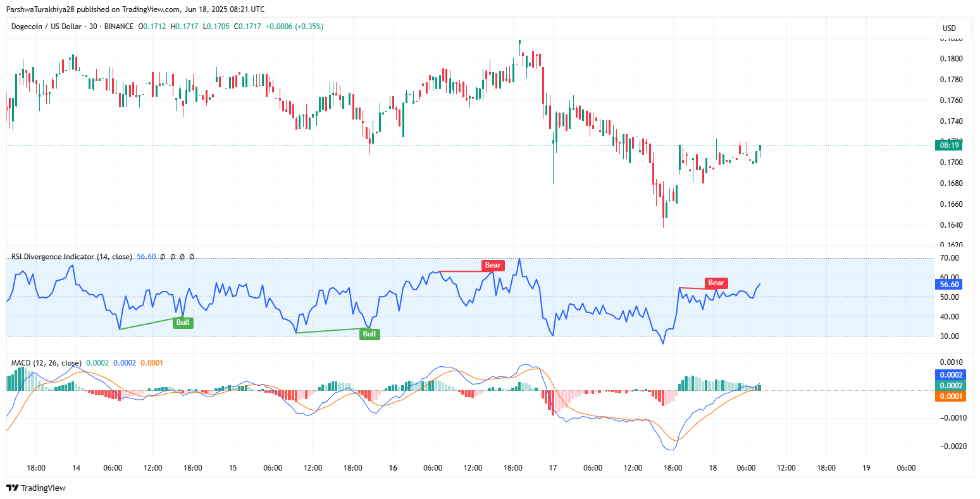Screen dimensions: 980x499
Task: Select the blue 0.0002 MACD line tag
Action: [949, 374]
